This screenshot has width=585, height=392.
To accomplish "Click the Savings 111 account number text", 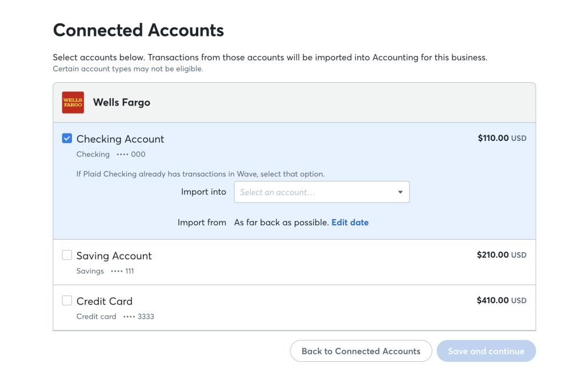I will click(x=105, y=271).
